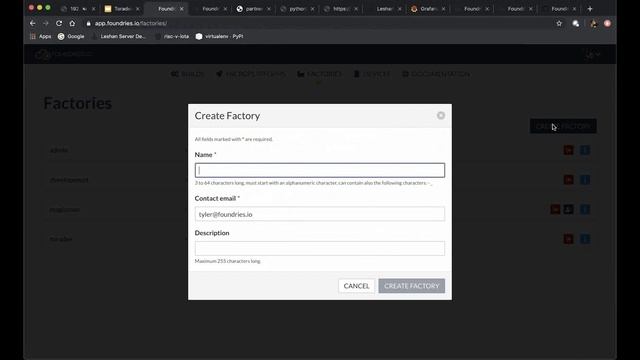Open the Factories navigation item
The width and height of the screenshot is (640, 360).
click(319, 74)
